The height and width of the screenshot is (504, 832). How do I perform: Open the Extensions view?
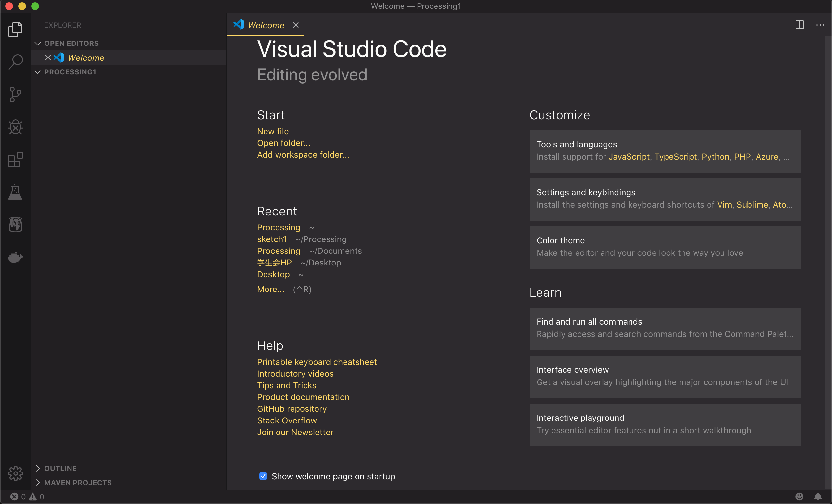point(15,159)
